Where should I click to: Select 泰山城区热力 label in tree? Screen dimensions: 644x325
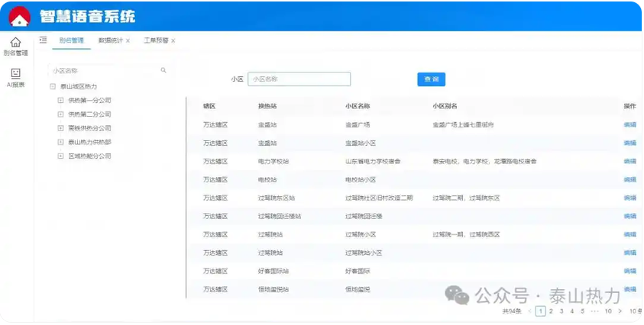(x=79, y=86)
